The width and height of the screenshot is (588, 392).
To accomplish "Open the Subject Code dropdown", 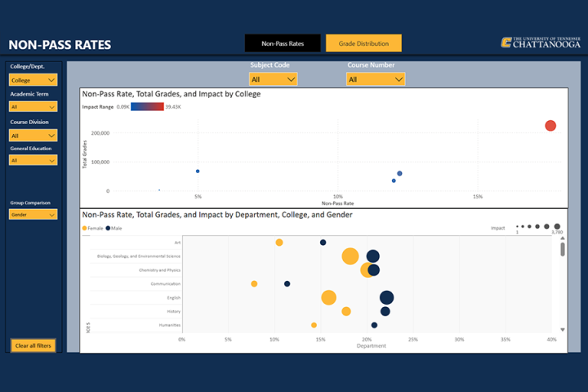I will (x=274, y=79).
